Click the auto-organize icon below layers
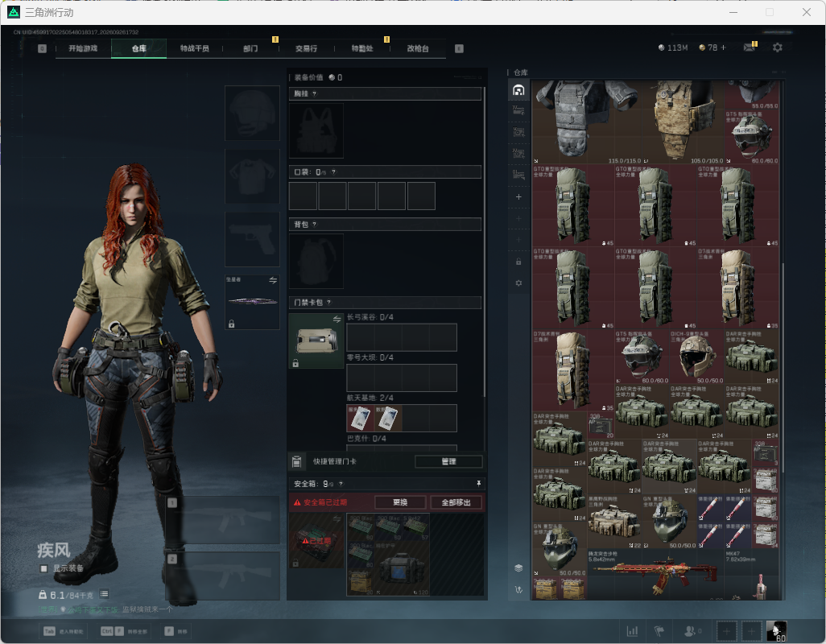The height and width of the screenshot is (644, 826). [x=518, y=590]
